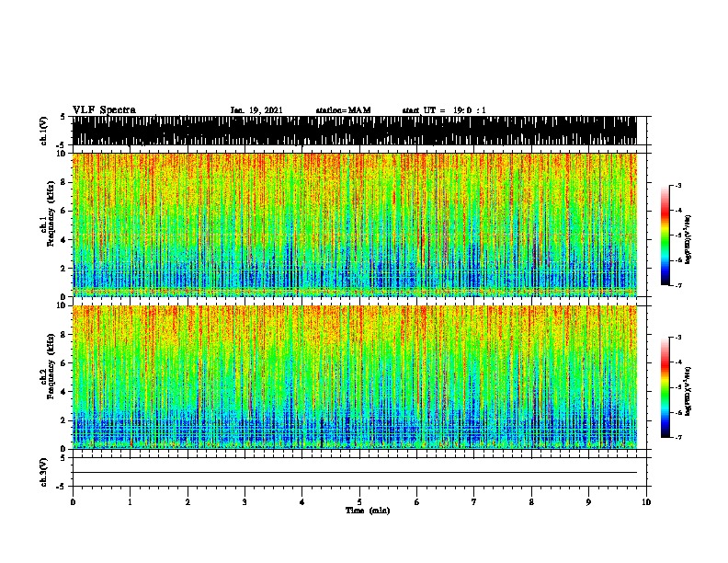The height and width of the screenshot is (563, 728).
Task: Click tick label "8" on the Time axis
Action: pos(531,502)
